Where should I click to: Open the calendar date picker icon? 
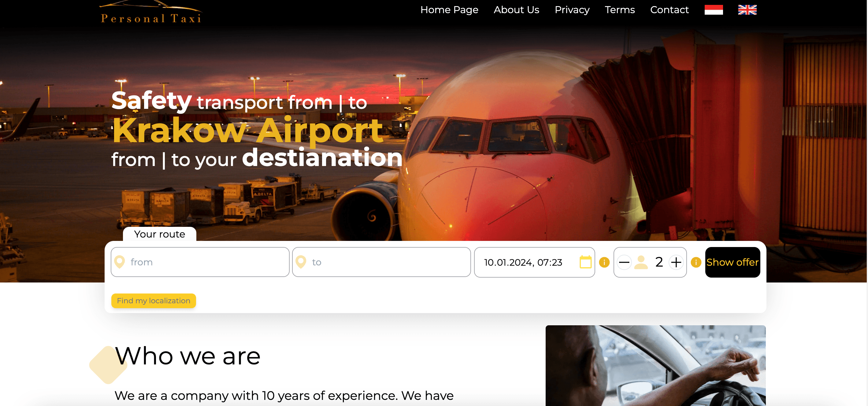tap(585, 262)
